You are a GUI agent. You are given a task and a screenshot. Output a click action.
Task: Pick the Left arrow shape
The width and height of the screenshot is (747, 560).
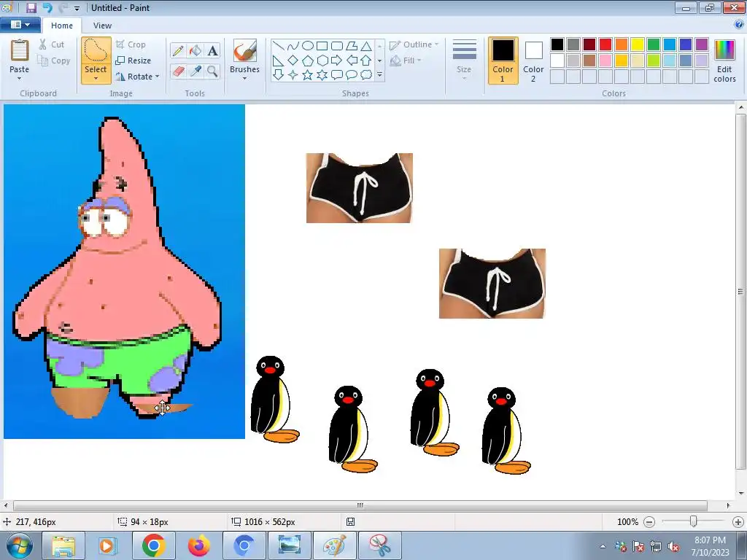tap(352, 61)
